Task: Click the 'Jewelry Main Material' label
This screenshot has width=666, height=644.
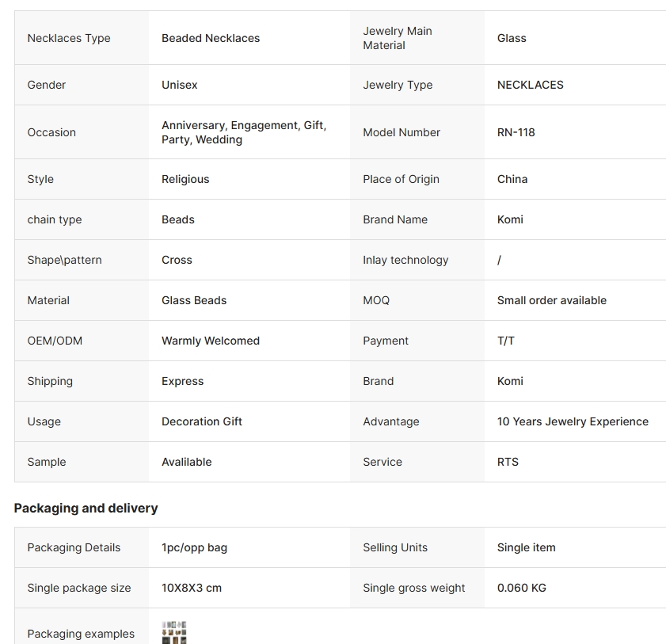Action: pyautogui.click(x=398, y=38)
